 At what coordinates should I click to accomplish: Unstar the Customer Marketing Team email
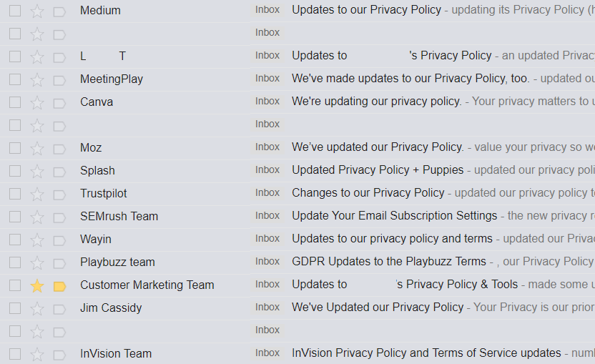(36, 286)
